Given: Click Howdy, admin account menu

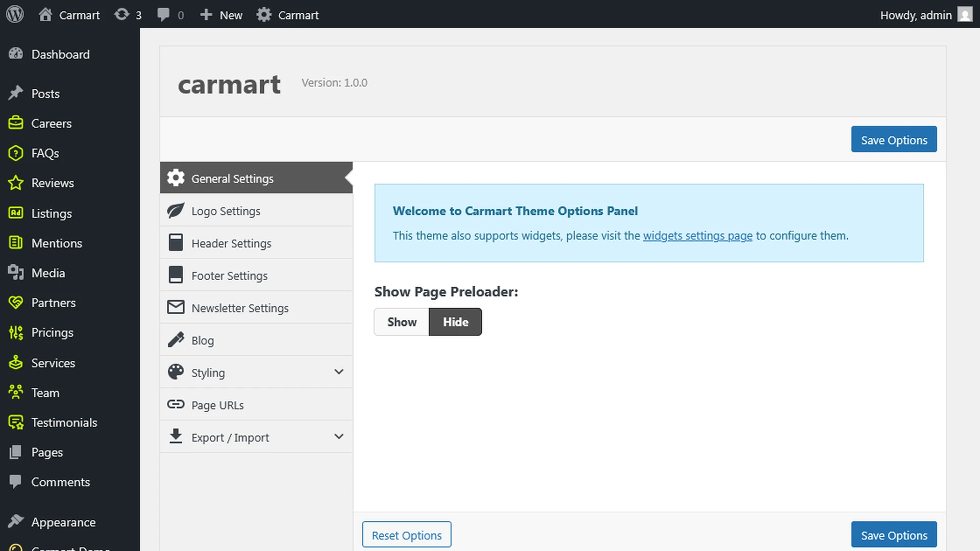Looking at the screenshot, I should [x=926, y=15].
